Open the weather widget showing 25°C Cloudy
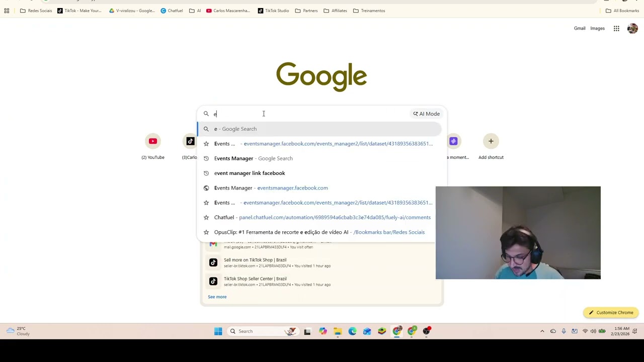The height and width of the screenshot is (362, 644). pos(18,331)
